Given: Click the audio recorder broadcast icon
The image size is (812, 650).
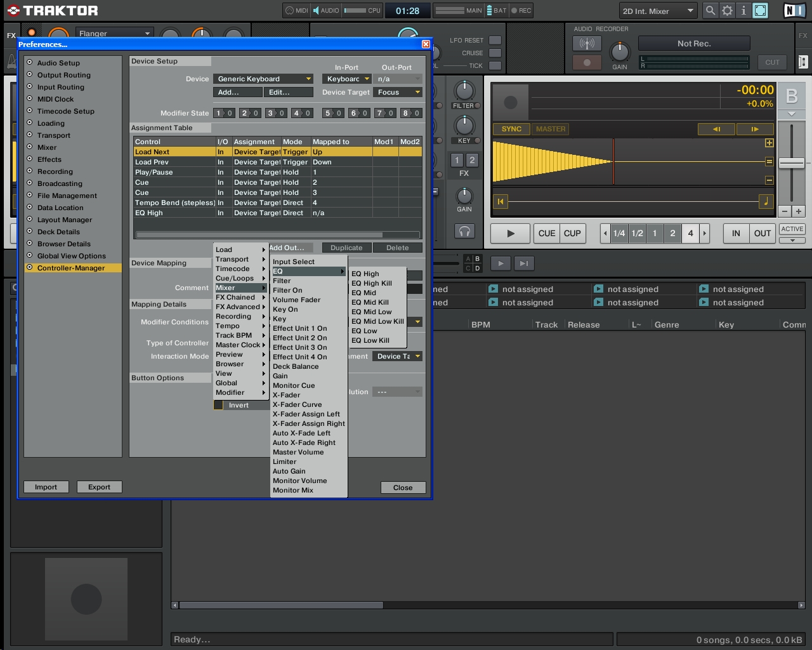Looking at the screenshot, I should (x=587, y=43).
